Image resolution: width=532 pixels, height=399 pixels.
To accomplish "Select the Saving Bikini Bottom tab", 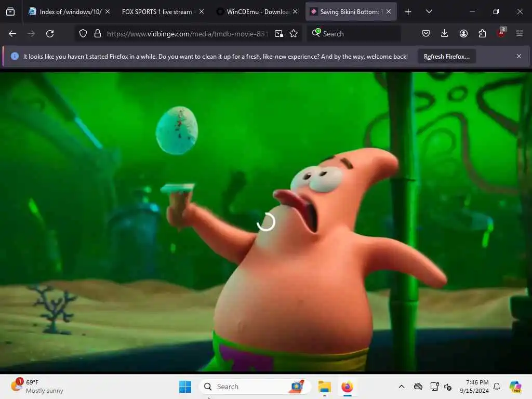I will (x=351, y=11).
